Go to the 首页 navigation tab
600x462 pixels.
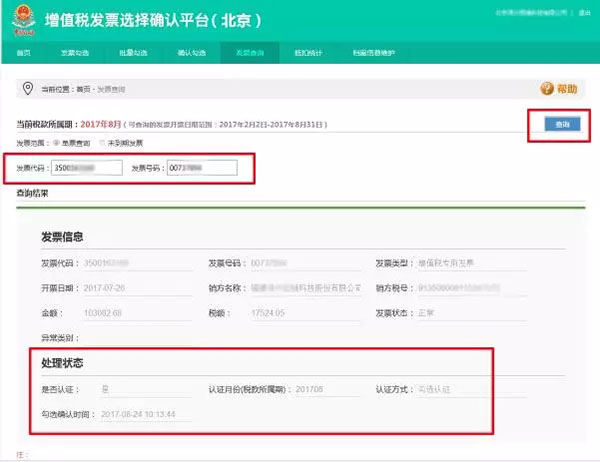pyautogui.click(x=23, y=51)
